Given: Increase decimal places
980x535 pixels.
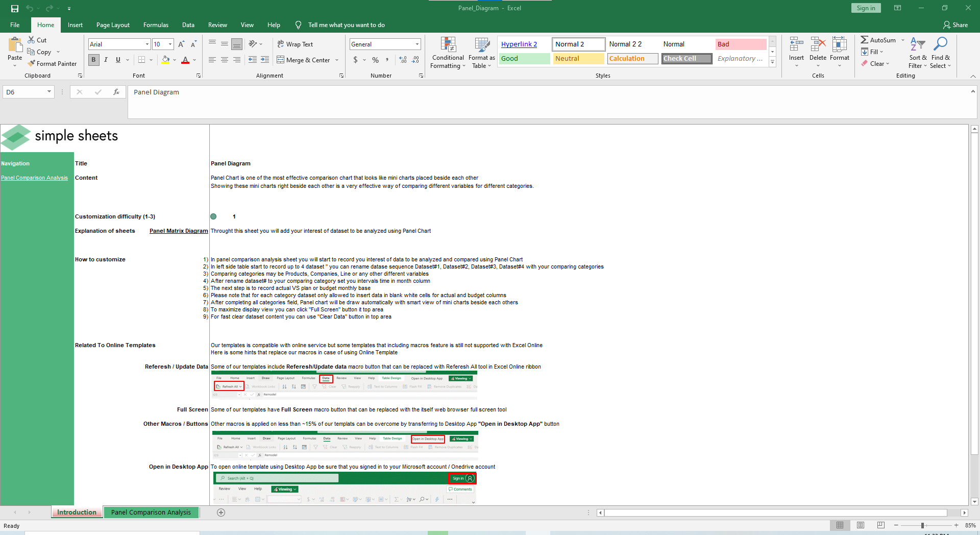Looking at the screenshot, I should 403,60.
